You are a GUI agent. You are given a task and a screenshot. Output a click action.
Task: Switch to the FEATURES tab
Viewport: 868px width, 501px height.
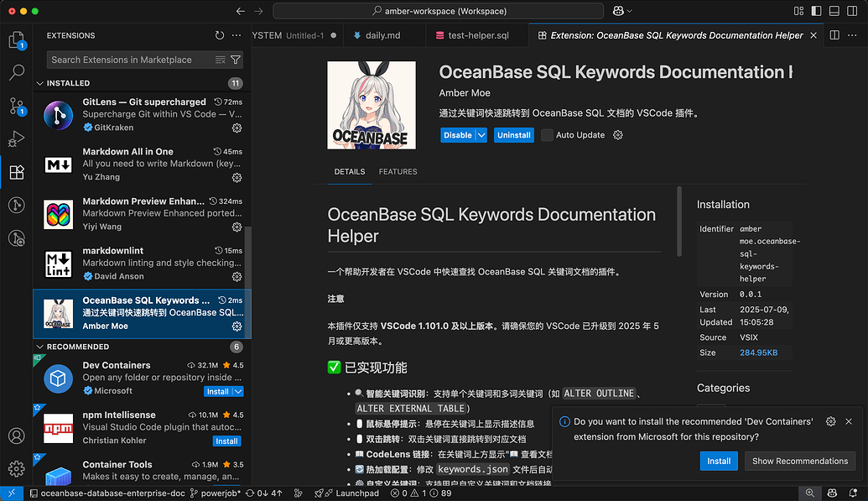tap(398, 172)
